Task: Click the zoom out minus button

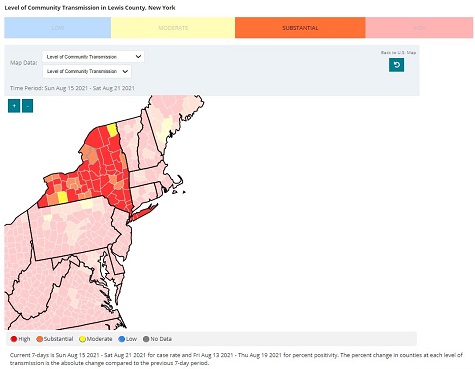Action: (x=27, y=106)
